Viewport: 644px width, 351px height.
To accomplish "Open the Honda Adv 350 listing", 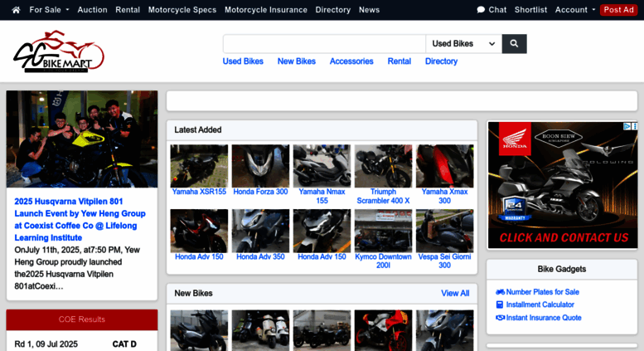I will [x=260, y=257].
